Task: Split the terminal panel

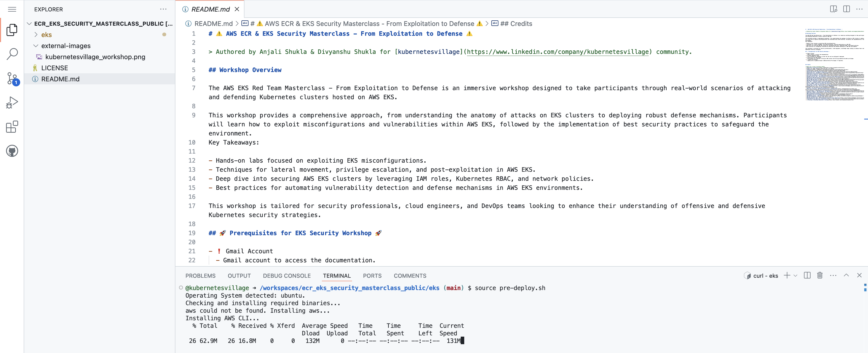Action: point(807,275)
